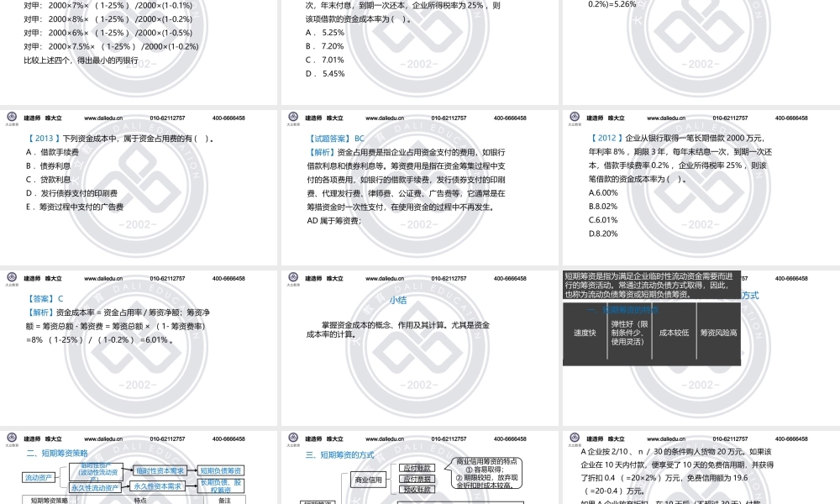The image size is (840, 504).
Task: Click the Dali logo on the 试题答案 BC slide
Action: (x=293, y=118)
